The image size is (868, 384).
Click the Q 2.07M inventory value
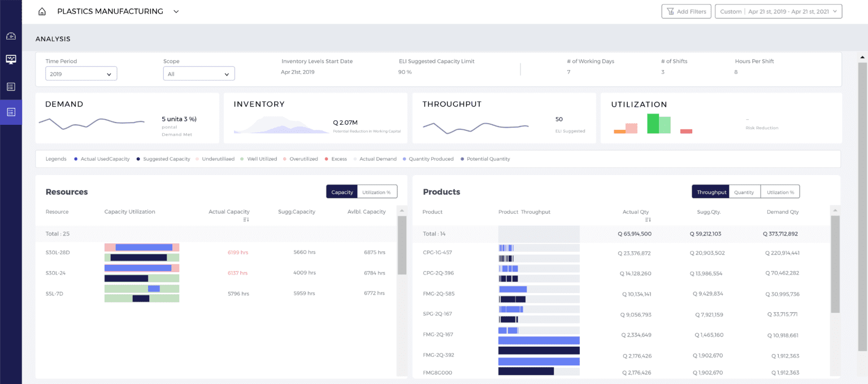pyautogui.click(x=345, y=123)
